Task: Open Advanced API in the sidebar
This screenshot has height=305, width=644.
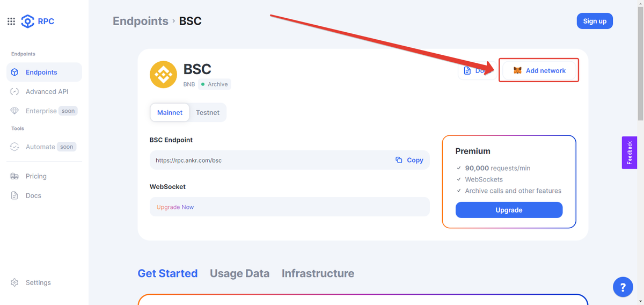Action: (x=46, y=91)
